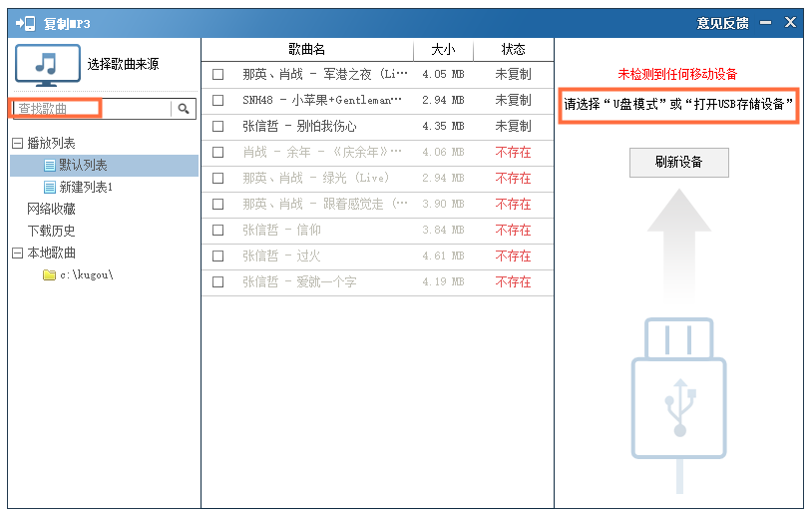Click size cell 4.35 MB
The width and height of the screenshot is (812, 515).
(443, 127)
